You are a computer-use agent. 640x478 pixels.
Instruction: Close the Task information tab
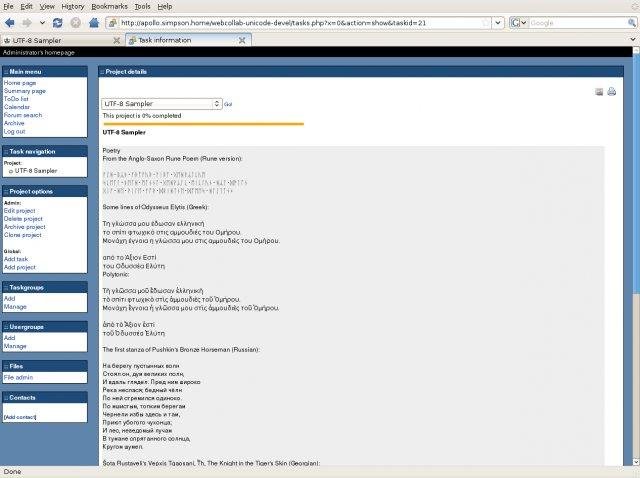(x=242, y=40)
